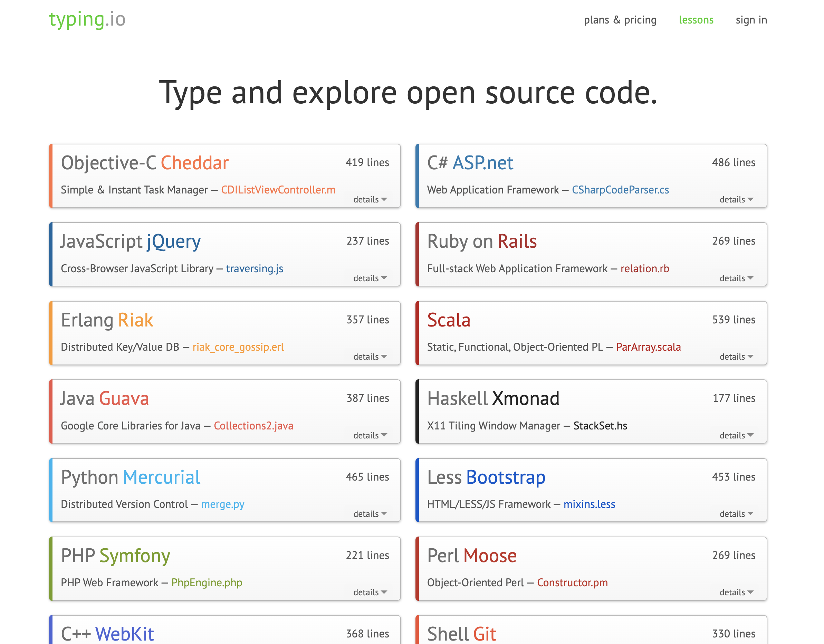Click the PhpEngine.php file link
Viewport: 824px width, 644px height.
tap(207, 583)
